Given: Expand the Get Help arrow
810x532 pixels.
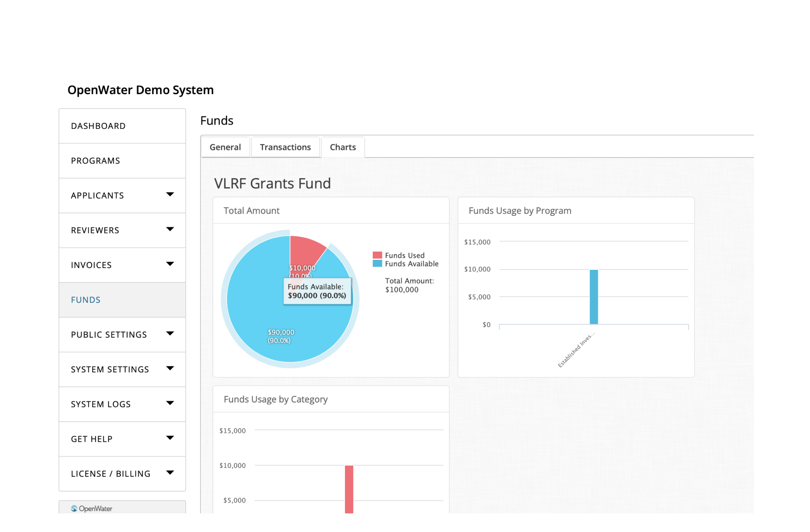Looking at the screenshot, I should 170,438.
